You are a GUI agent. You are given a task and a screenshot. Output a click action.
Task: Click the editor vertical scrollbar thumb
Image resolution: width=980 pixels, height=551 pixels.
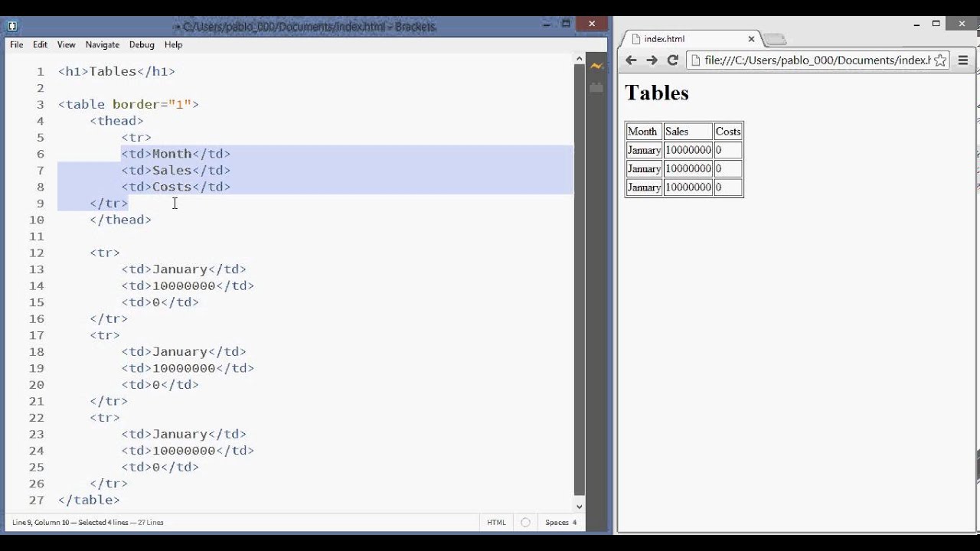tap(579, 279)
